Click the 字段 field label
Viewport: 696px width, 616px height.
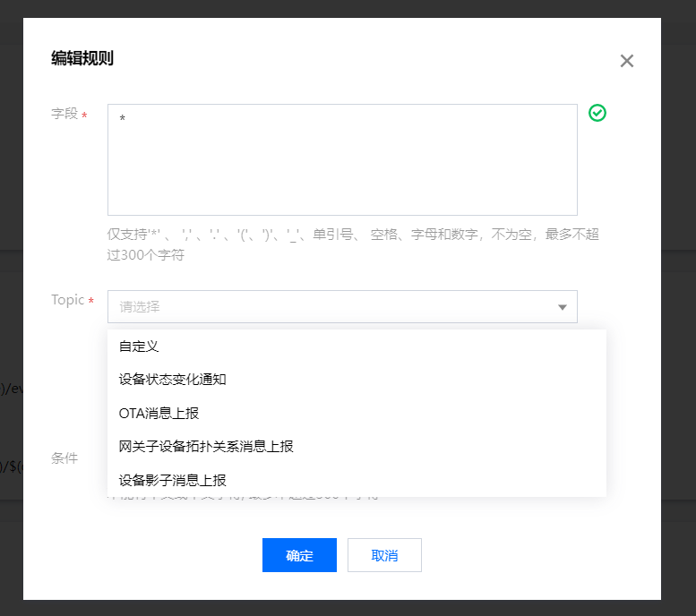[64, 114]
